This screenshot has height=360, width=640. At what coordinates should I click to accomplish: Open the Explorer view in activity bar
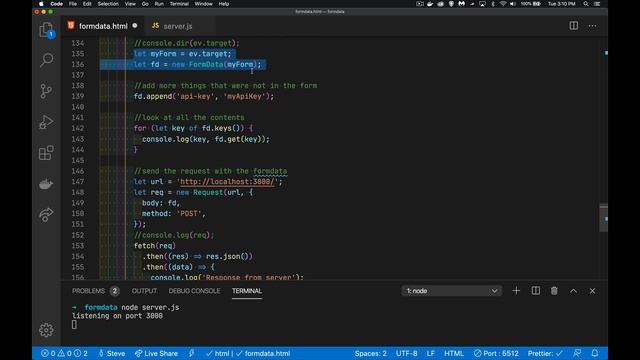(x=46, y=30)
